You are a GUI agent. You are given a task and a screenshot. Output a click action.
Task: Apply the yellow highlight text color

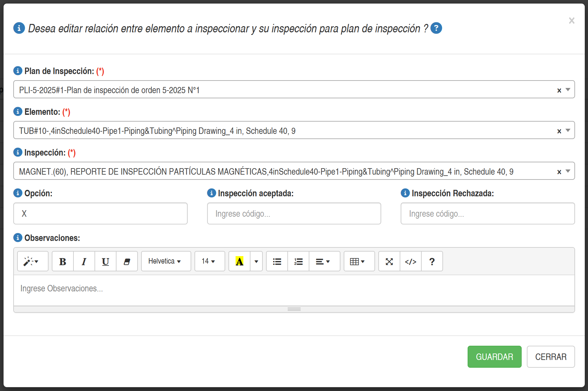click(239, 261)
